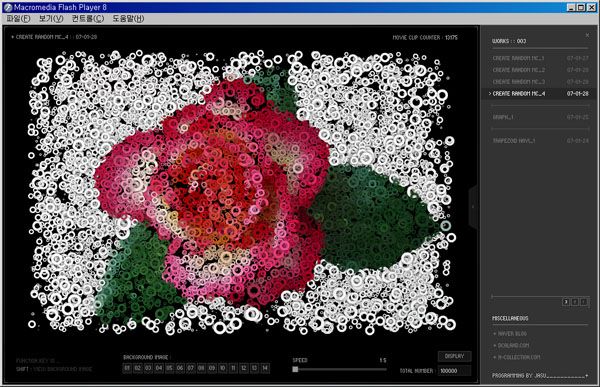This screenshot has width=600, height=387.
Task: Click the speed slider handle
Action: pyautogui.click(x=295, y=369)
